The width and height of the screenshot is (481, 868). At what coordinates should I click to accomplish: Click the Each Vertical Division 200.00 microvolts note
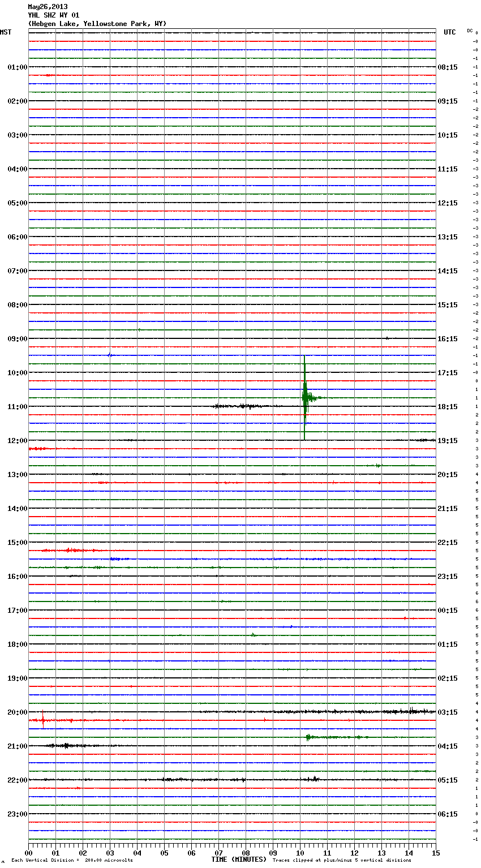(x=72, y=861)
